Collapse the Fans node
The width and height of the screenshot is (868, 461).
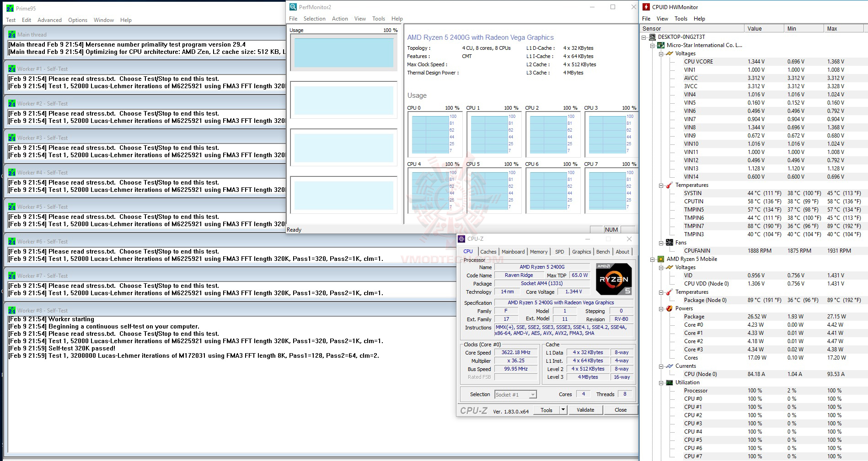point(661,243)
